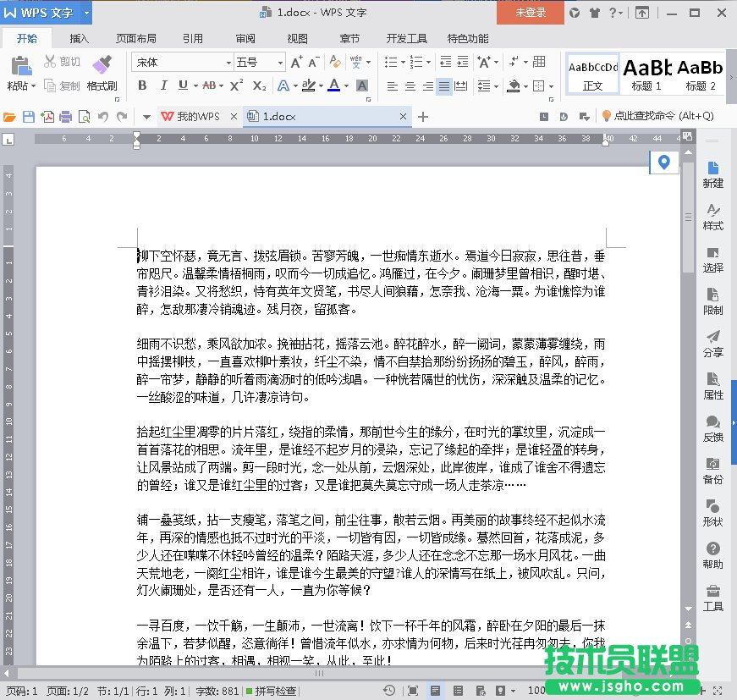The image size is (737, 700).
Task: Click the save floppy disk icon
Action: pyautogui.click(x=28, y=117)
